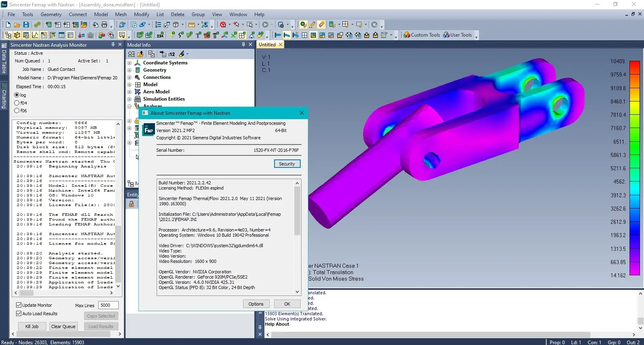Click the magenta band at legend bottom
644x345 pixels.
(x=635, y=269)
